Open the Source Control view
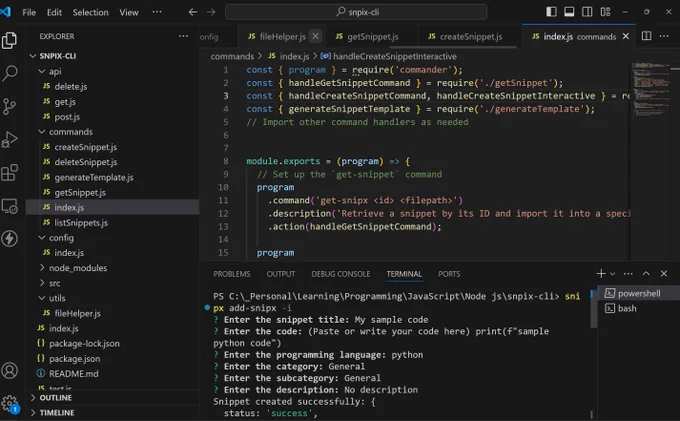680x421 pixels. 10,106
